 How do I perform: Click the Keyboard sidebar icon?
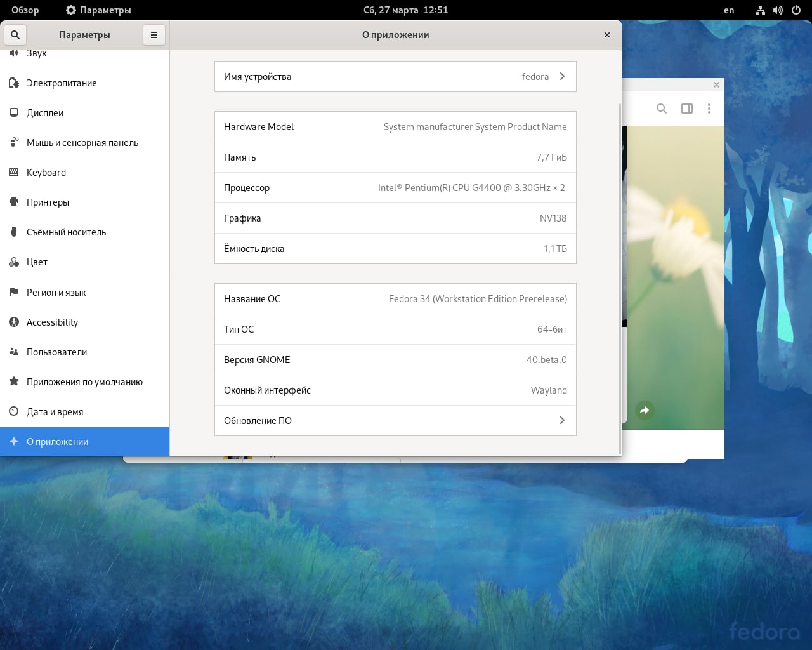[14, 172]
